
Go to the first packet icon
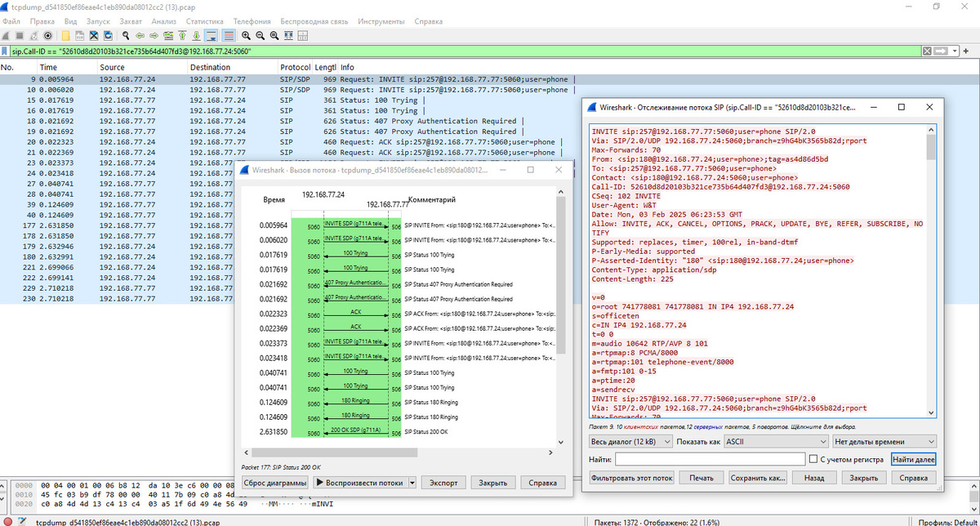pyautogui.click(x=183, y=36)
